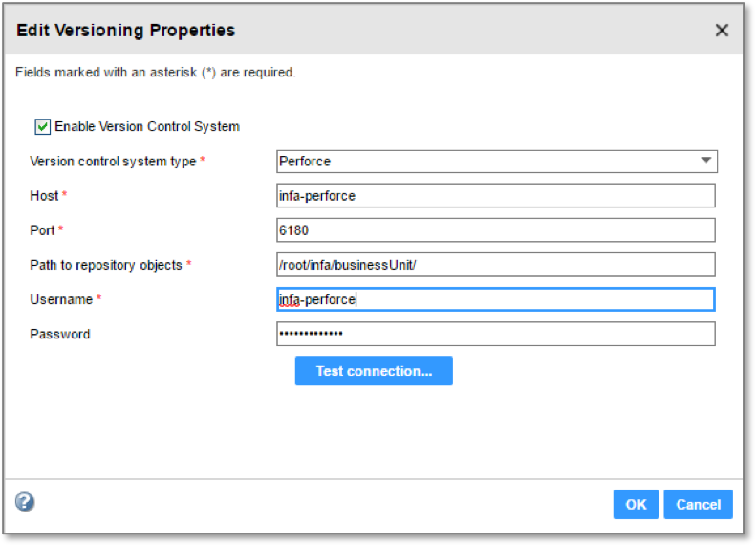Screen dimensions: 756x545
Task: Click inside the Username input box
Action: [x=496, y=299]
